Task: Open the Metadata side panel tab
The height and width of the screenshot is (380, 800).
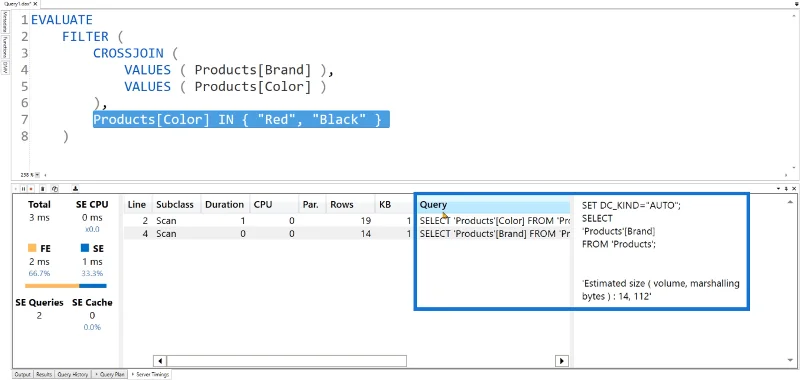Action: pos(5,22)
